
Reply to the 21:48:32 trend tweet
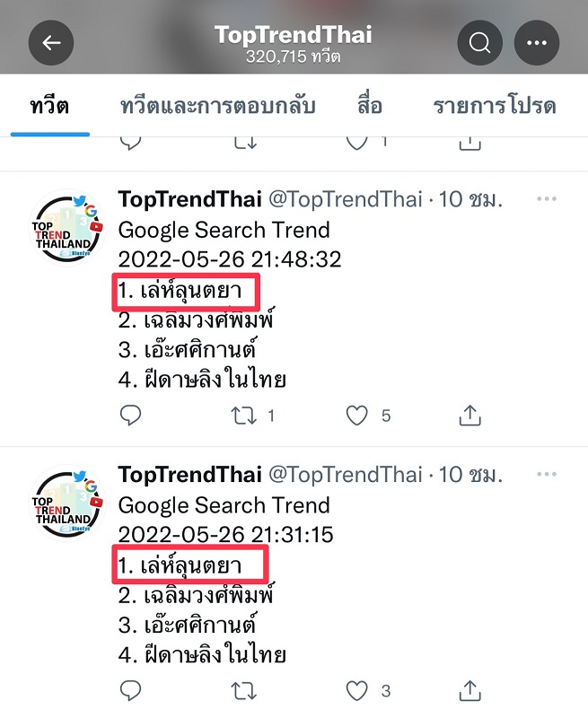click(131, 415)
